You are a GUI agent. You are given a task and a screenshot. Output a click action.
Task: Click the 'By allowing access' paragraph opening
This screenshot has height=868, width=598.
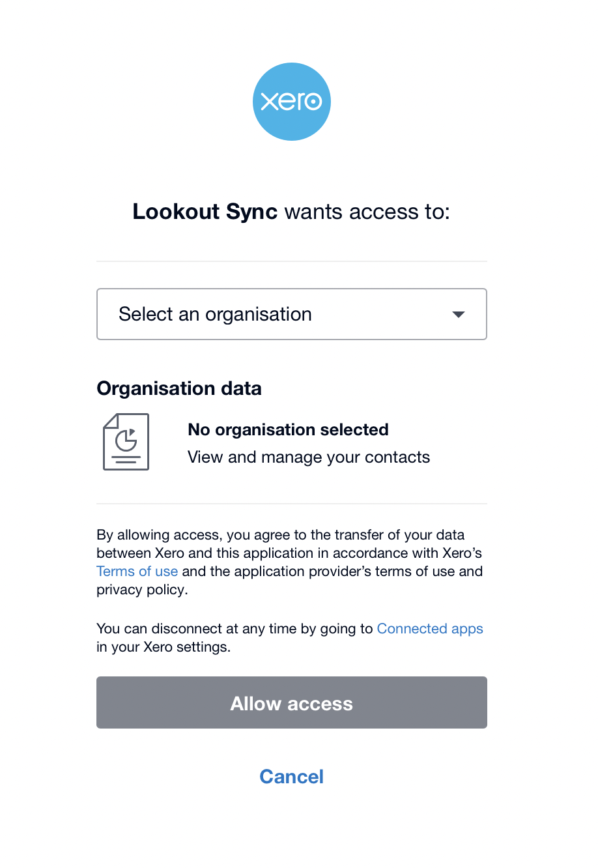pyautogui.click(x=161, y=535)
